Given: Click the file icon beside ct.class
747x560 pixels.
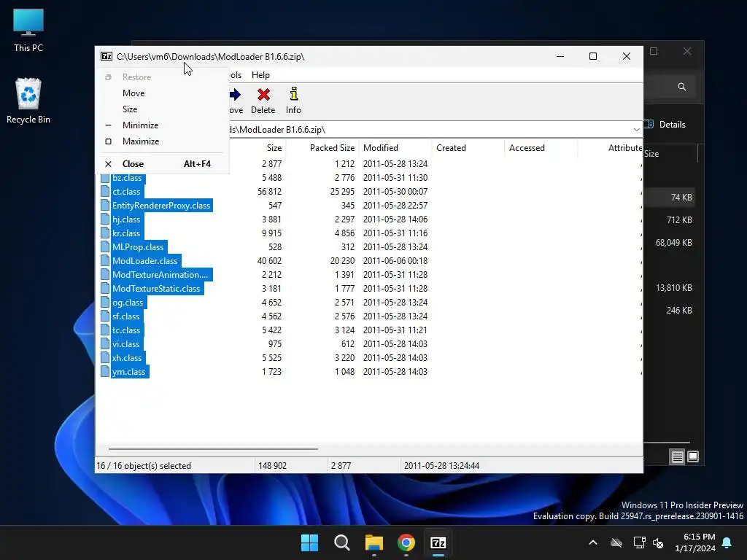Looking at the screenshot, I should pyautogui.click(x=105, y=192).
